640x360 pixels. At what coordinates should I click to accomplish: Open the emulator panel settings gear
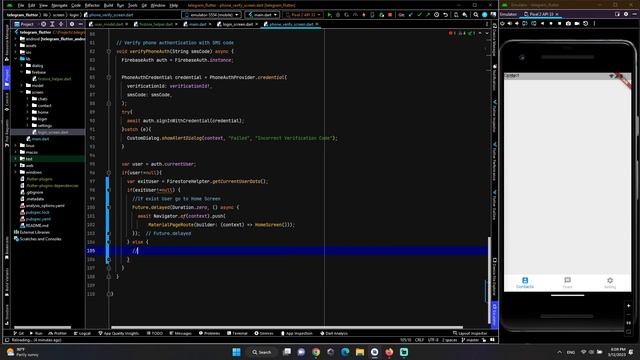(x=626, y=14)
